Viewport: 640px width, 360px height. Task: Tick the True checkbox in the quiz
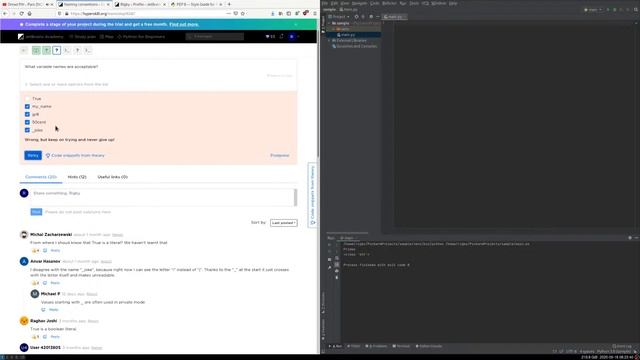27,99
